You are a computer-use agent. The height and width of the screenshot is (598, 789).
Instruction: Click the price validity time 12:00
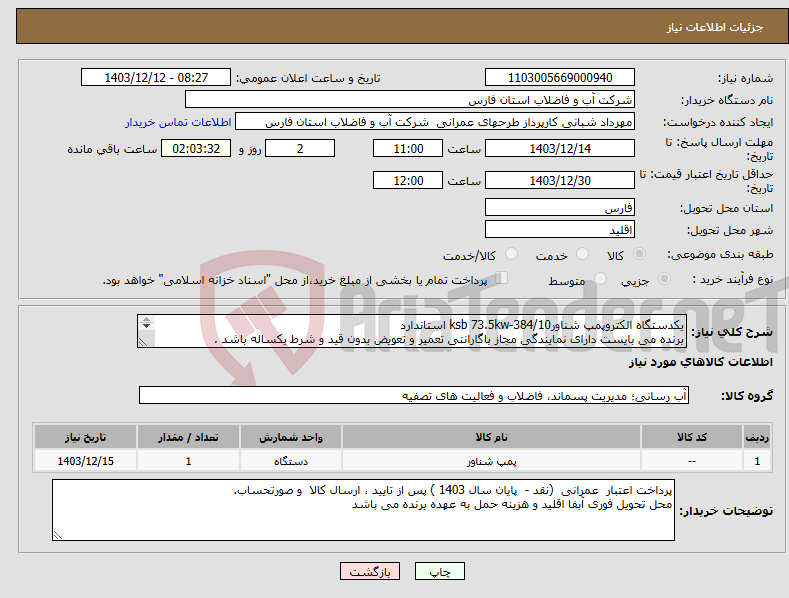[408, 180]
